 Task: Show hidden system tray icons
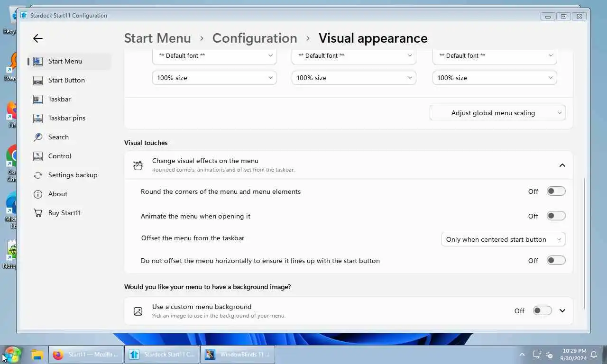coord(522,355)
